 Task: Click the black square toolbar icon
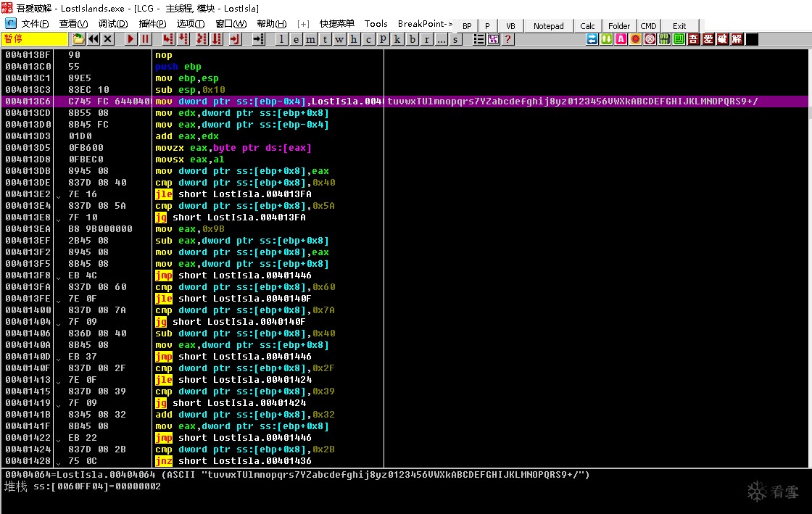coord(752,39)
